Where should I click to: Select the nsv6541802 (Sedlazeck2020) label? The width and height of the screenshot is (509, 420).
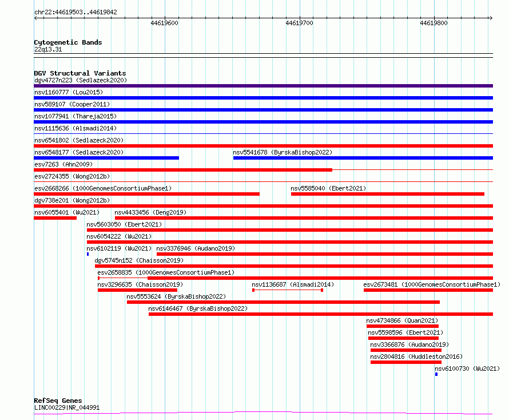[x=79, y=140]
